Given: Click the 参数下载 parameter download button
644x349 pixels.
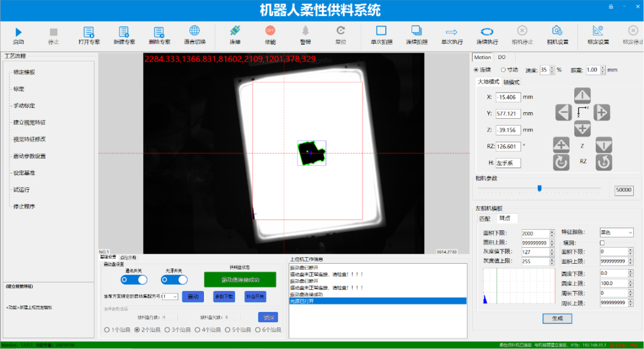Looking at the screenshot, I should [x=224, y=297].
